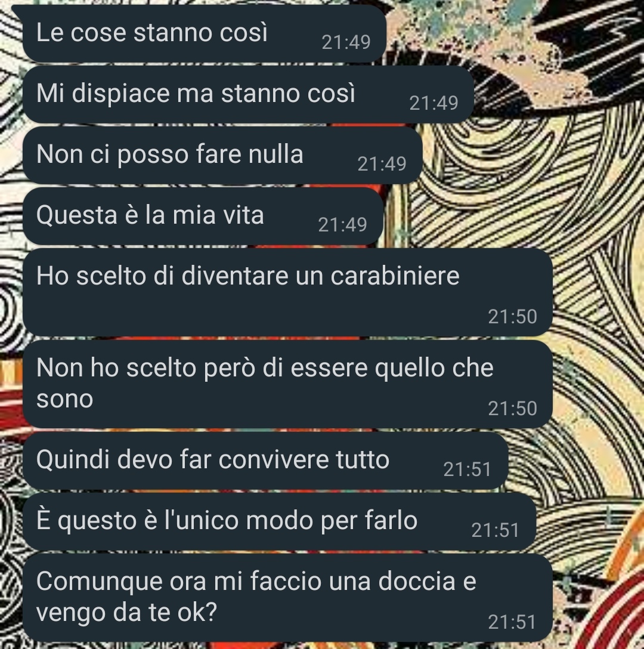Image resolution: width=644 pixels, height=649 pixels.
Task: Click the timestamp beside "Mi dispiace ma stanno così"
Action: tap(434, 103)
